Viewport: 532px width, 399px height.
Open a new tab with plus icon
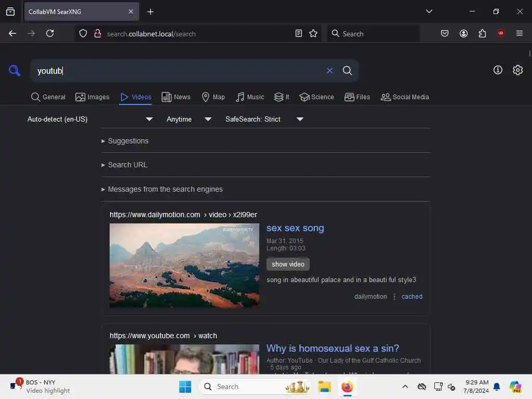150,12
